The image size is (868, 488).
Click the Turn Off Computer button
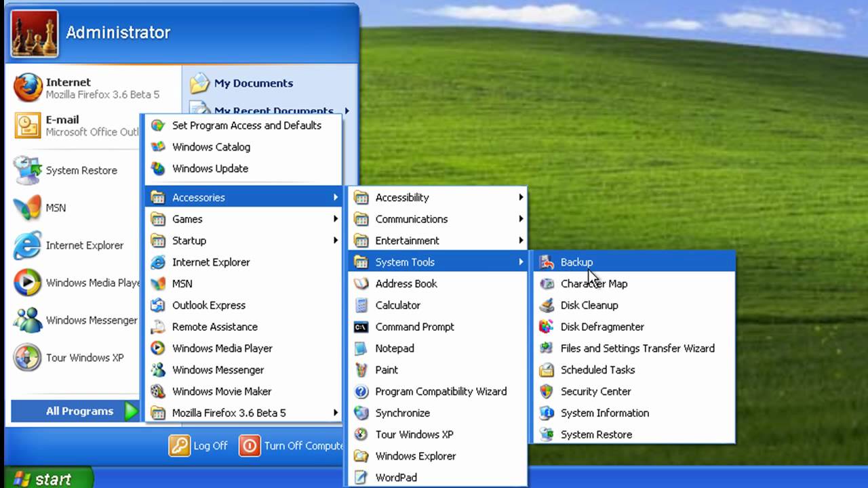click(291, 446)
